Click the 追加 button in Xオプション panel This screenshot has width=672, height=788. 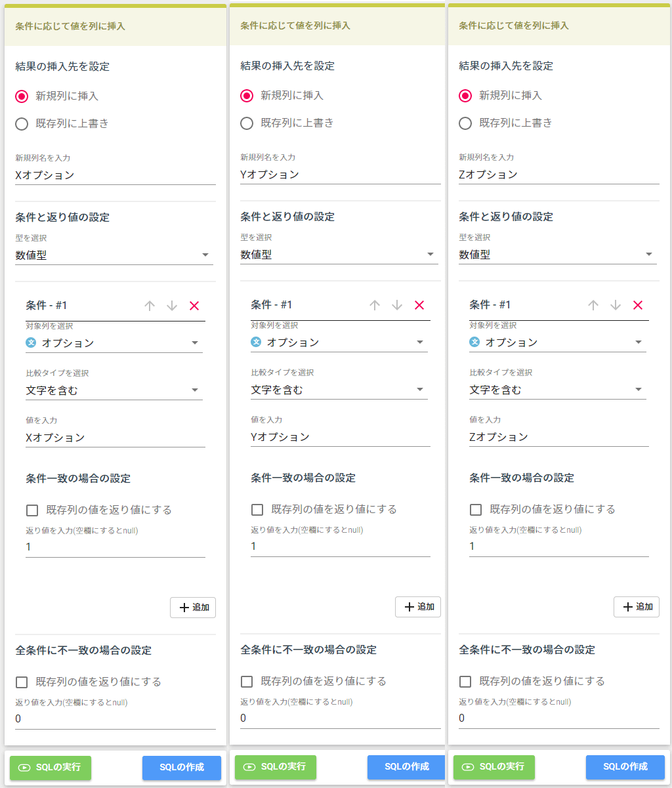coord(193,608)
